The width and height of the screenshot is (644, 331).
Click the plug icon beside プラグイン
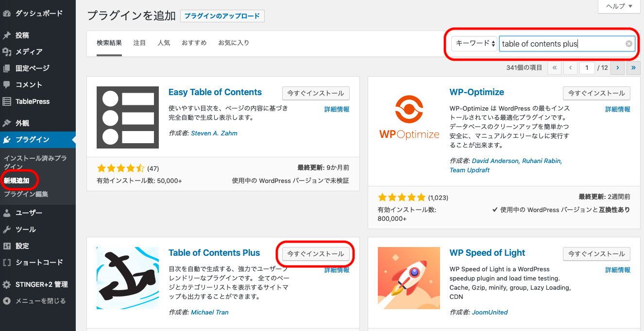coord(7,140)
